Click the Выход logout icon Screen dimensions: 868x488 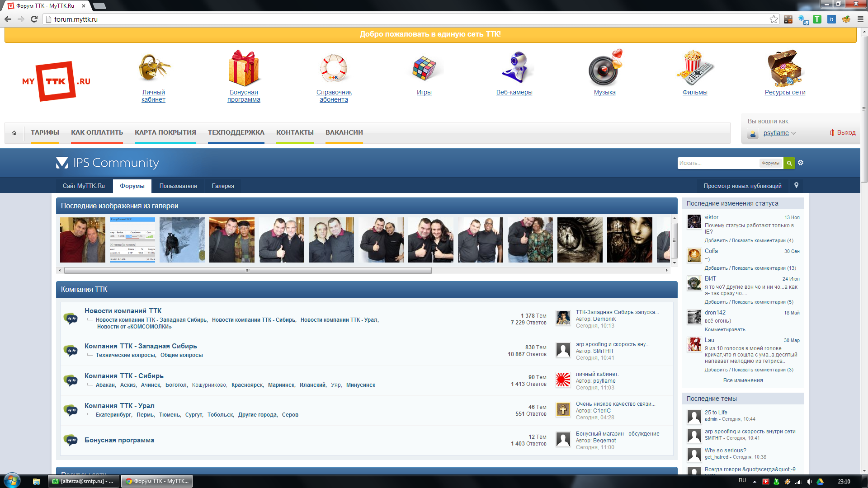pos(832,133)
